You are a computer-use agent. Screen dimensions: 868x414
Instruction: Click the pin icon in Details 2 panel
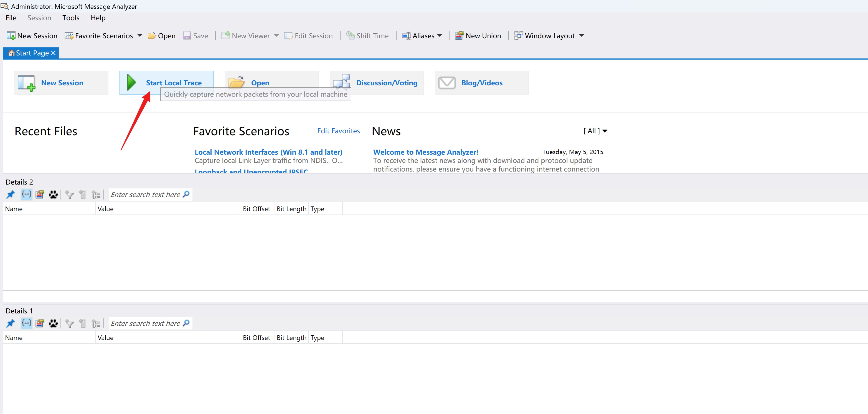(x=11, y=194)
